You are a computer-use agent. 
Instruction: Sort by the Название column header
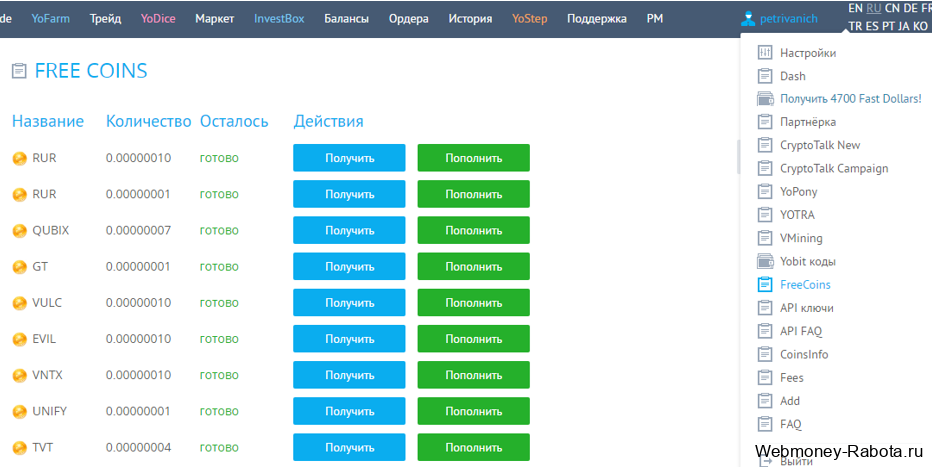48,122
